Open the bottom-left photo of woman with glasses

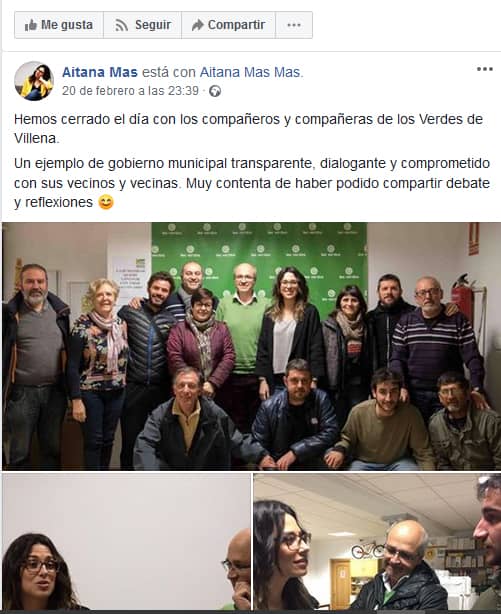pyautogui.click(x=126, y=542)
